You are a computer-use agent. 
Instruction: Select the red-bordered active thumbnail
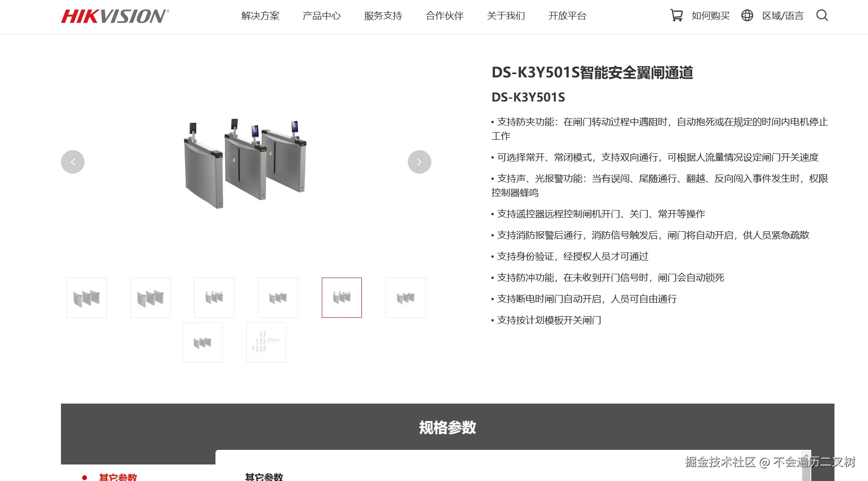[x=342, y=297]
